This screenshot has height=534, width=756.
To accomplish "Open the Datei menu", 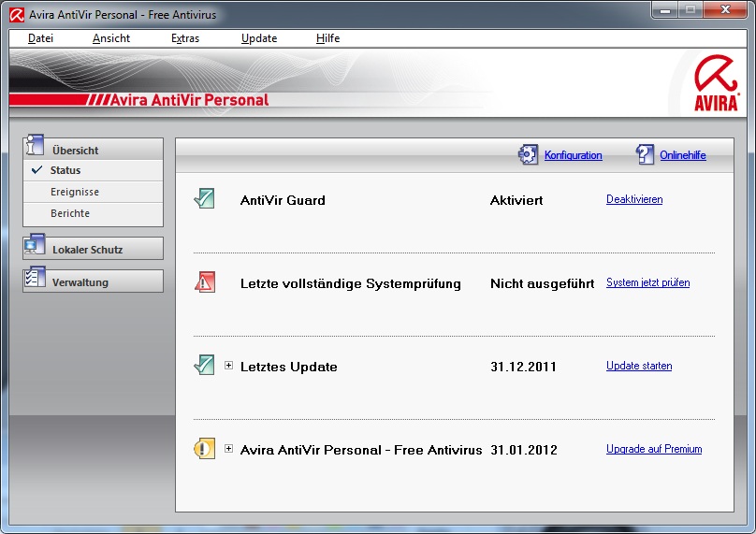I will click(x=40, y=38).
